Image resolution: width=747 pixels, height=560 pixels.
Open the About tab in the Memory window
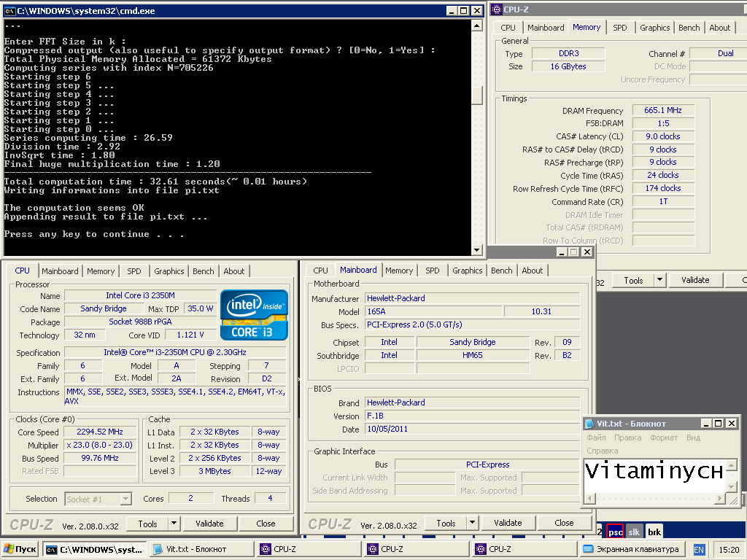(719, 28)
